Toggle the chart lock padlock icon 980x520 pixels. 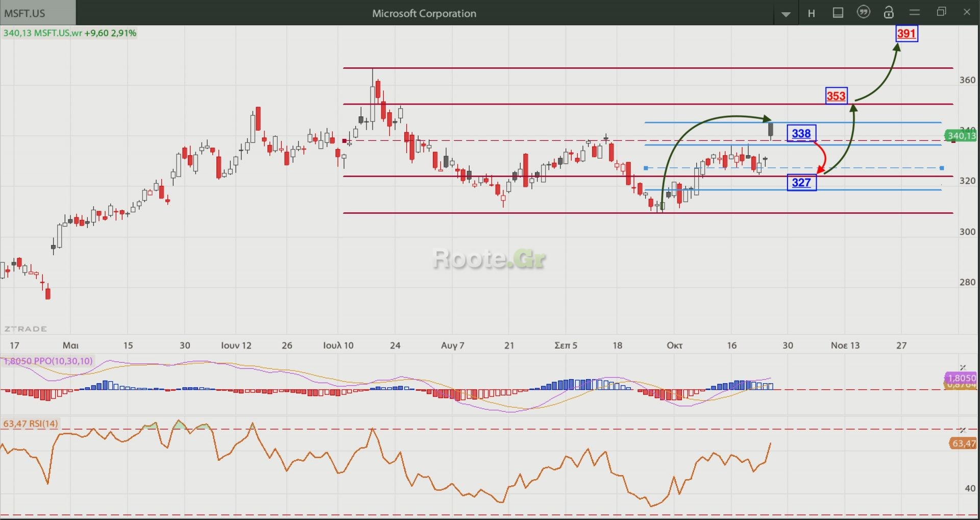[x=889, y=12]
